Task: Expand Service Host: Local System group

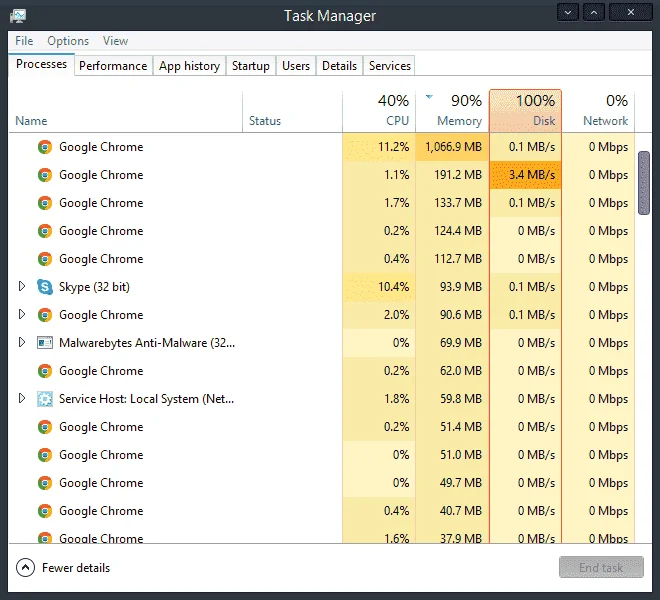Action: 22,398
